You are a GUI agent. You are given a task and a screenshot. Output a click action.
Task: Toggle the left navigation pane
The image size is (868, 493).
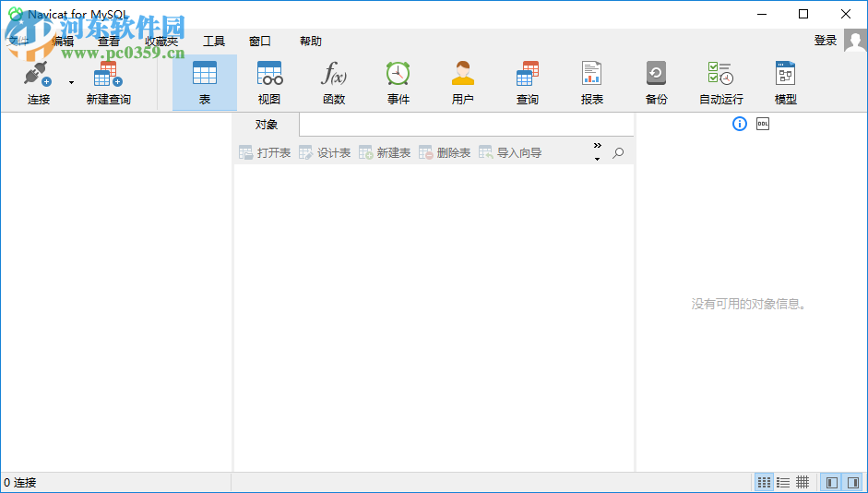pyautogui.click(x=831, y=483)
